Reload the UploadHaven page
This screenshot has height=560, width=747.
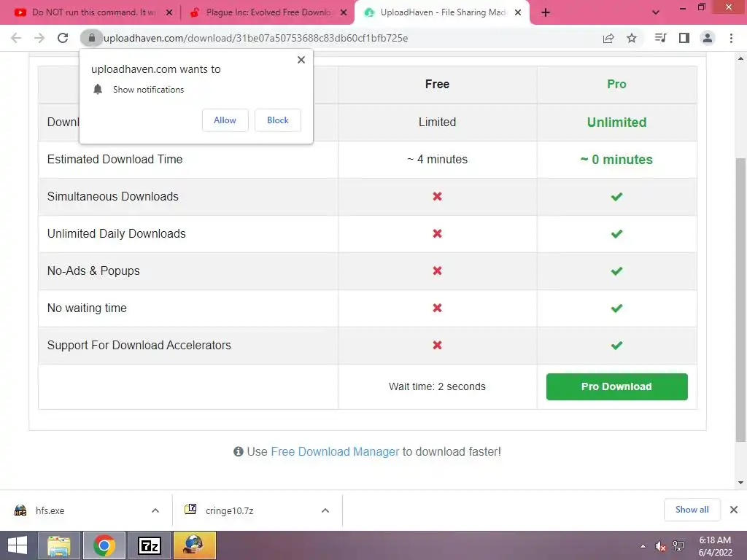point(63,38)
